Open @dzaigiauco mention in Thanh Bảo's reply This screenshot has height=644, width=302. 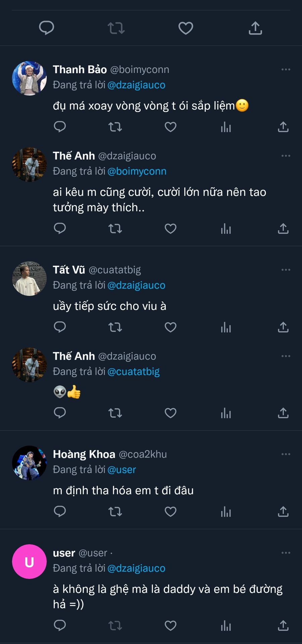point(136,85)
